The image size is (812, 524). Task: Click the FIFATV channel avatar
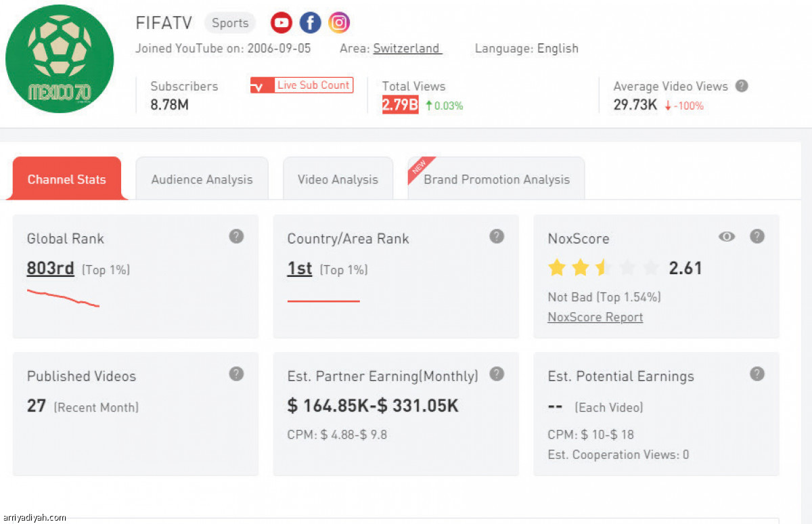coord(60,59)
